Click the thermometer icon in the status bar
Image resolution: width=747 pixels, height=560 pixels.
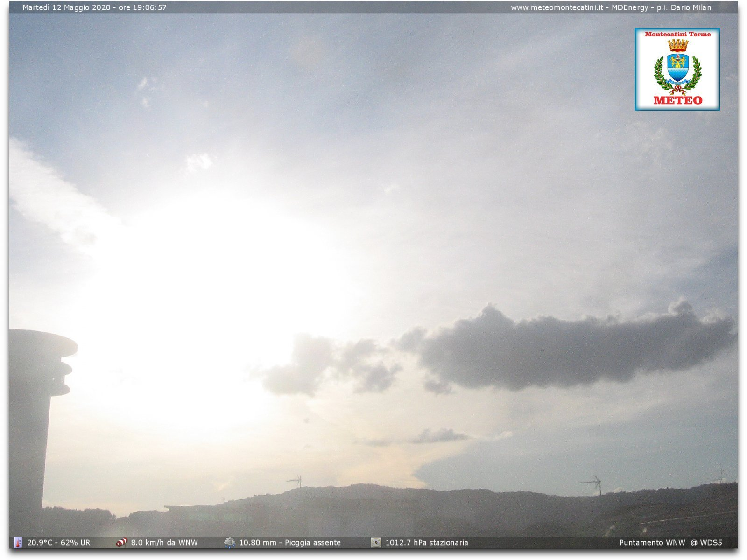tap(18, 542)
